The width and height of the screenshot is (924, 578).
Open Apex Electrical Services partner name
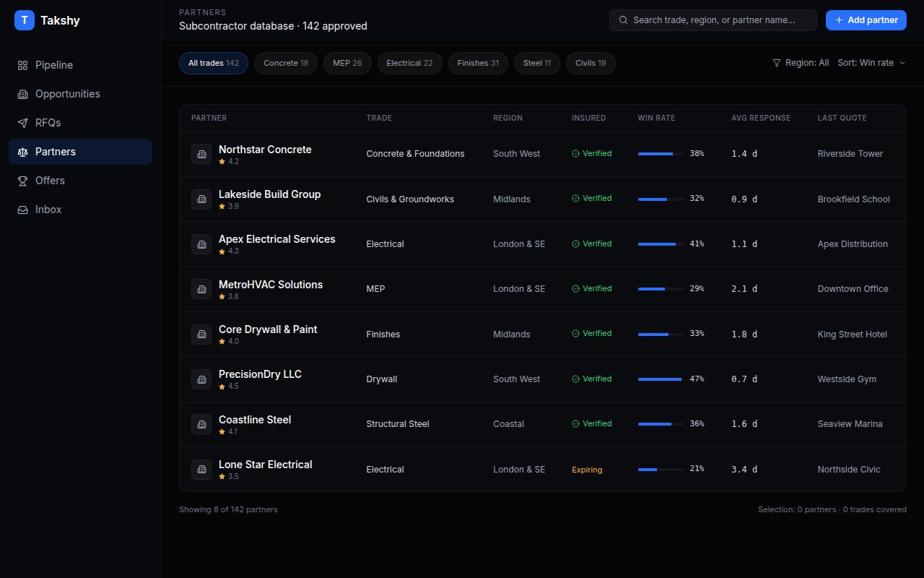(277, 239)
